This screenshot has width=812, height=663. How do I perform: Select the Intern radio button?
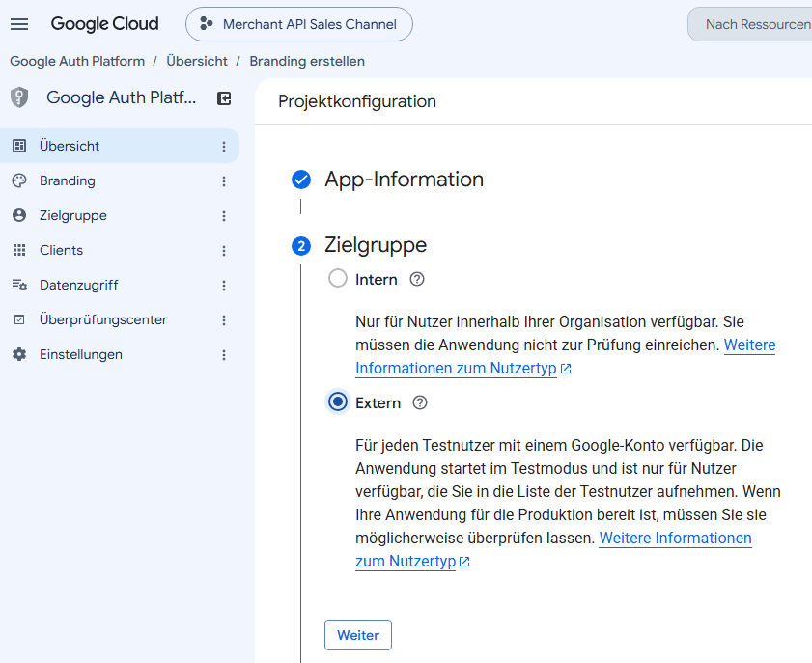(x=338, y=279)
